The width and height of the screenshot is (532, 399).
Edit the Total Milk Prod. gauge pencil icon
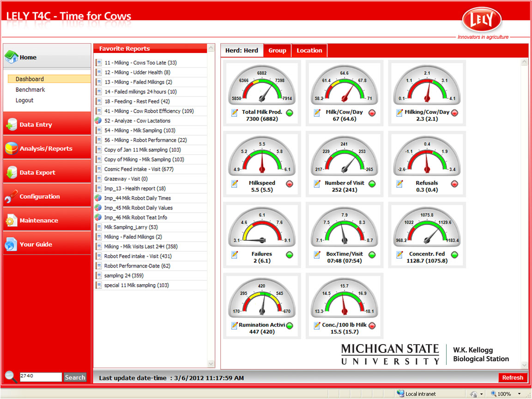(235, 113)
